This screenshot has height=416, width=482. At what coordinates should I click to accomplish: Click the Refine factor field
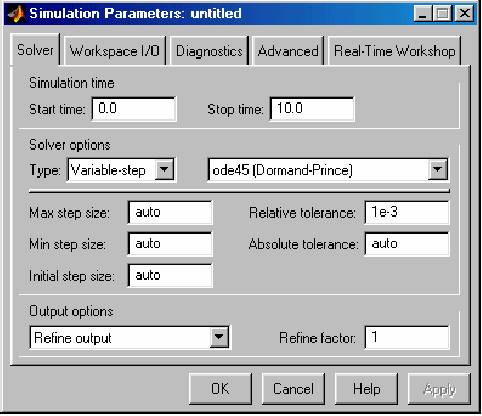coord(407,337)
